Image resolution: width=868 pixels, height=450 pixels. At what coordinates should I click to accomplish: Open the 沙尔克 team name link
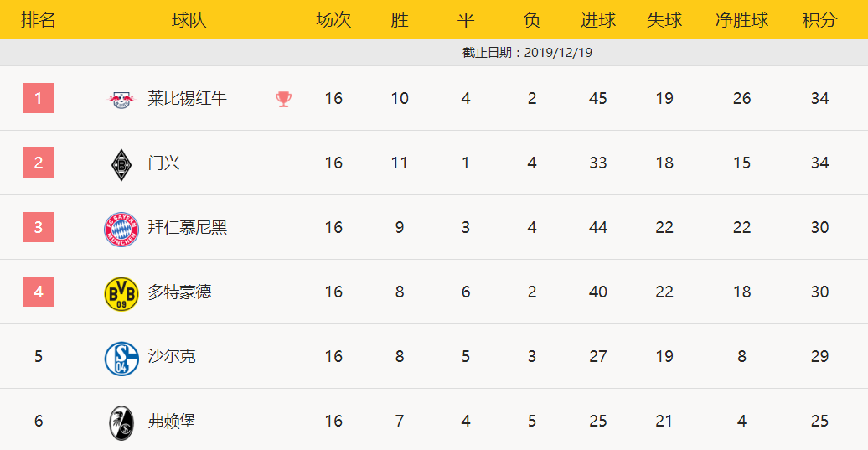tap(172, 356)
